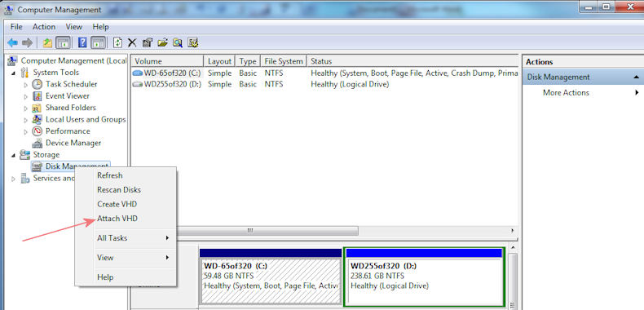The width and height of the screenshot is (644, 310).
Task: Collapse the System Tools tree node
Action: tap(14, 73)
